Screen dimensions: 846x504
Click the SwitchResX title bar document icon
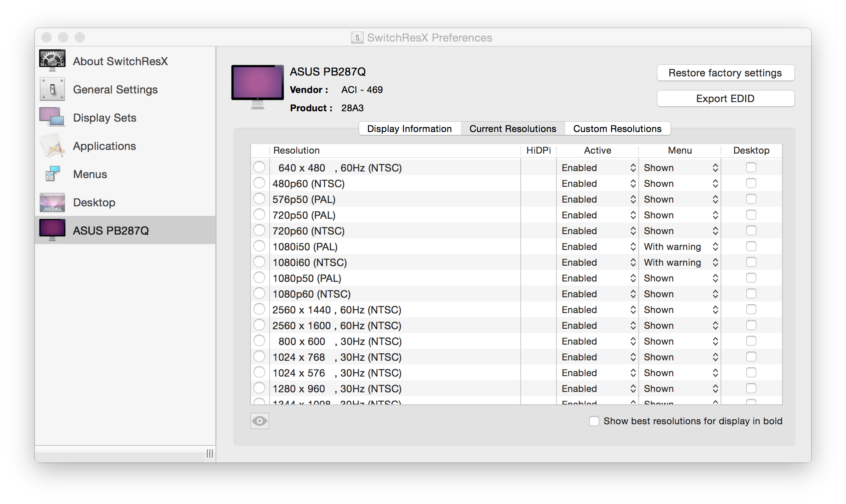pos(357,37)
